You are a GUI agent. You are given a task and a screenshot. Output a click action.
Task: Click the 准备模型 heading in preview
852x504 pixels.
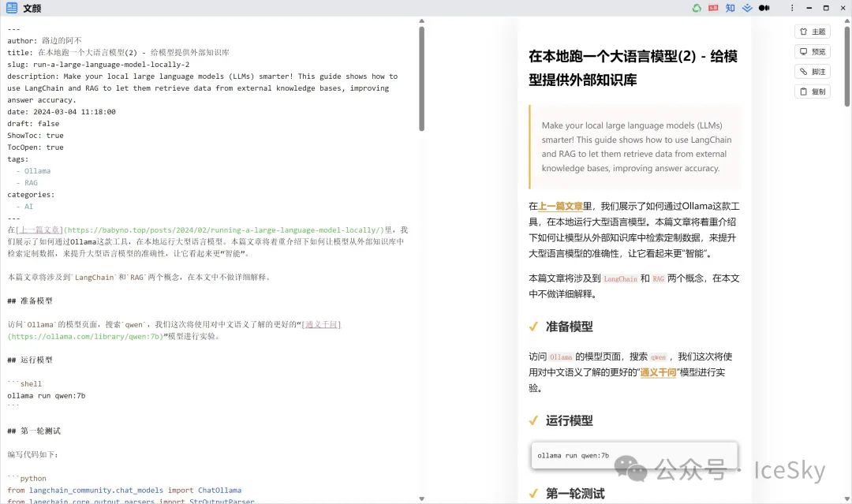pos(569,327)
